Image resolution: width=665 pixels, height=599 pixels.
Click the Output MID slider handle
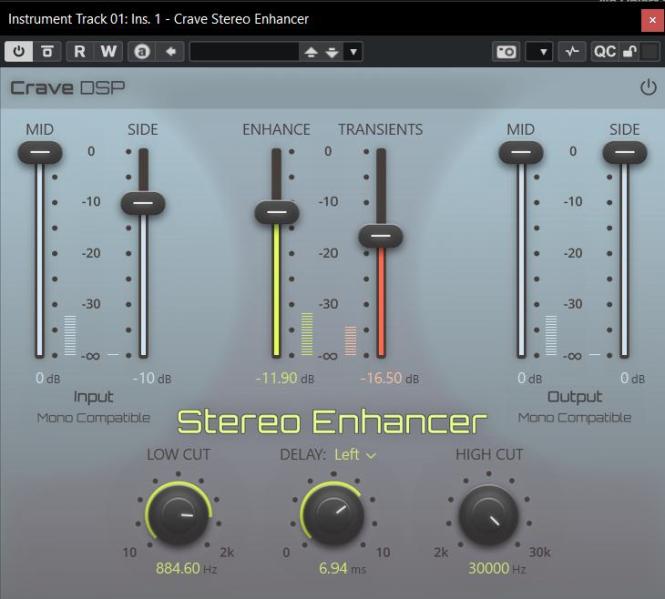[x=521, y=153]
